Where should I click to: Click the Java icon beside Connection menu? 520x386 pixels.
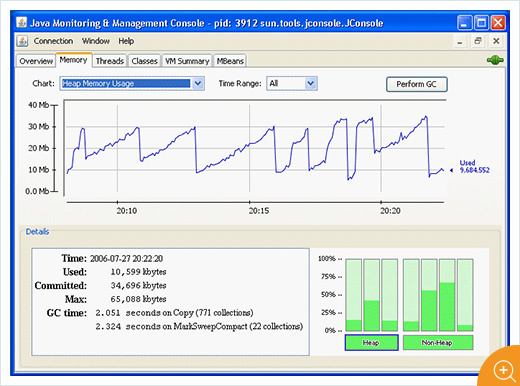pyautogui.click(x=22, y=41)
